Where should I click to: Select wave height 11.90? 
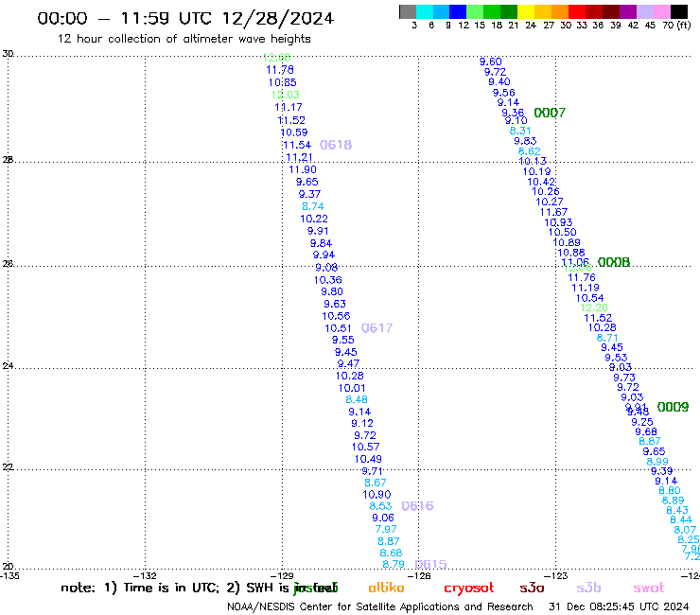[x=303, y=169]
